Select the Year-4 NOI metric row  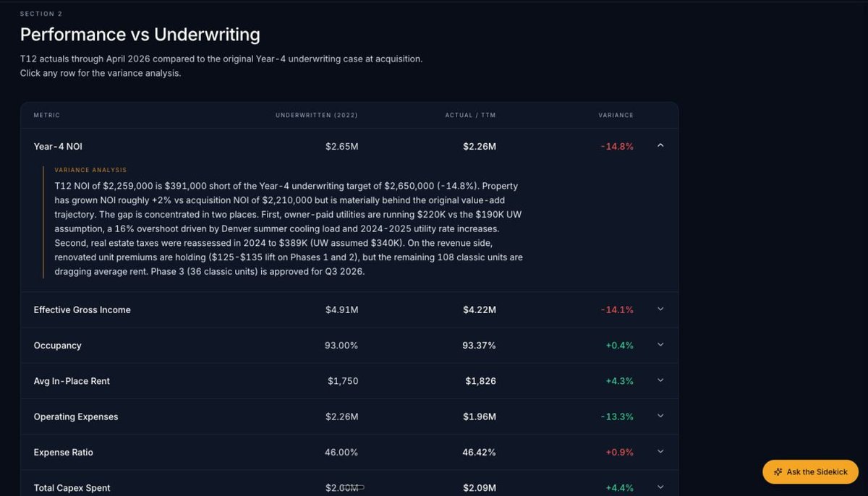[x=349, y=147]
